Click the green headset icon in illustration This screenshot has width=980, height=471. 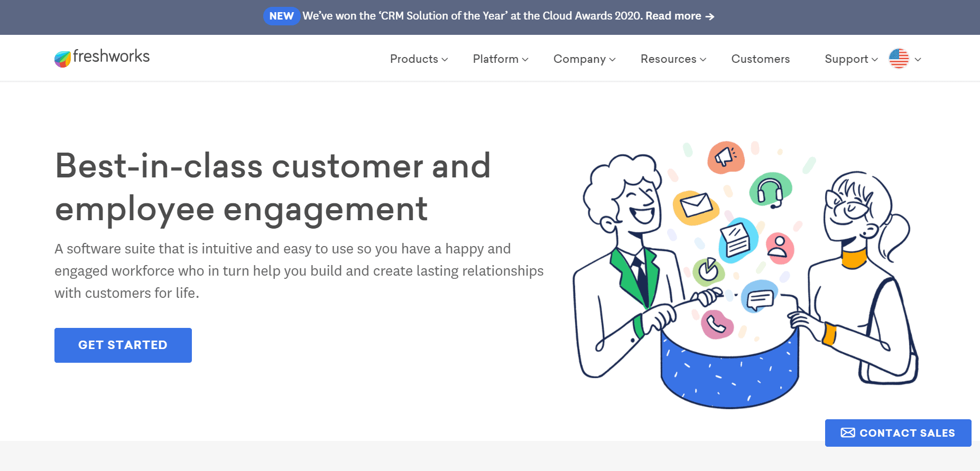[770, 191]
